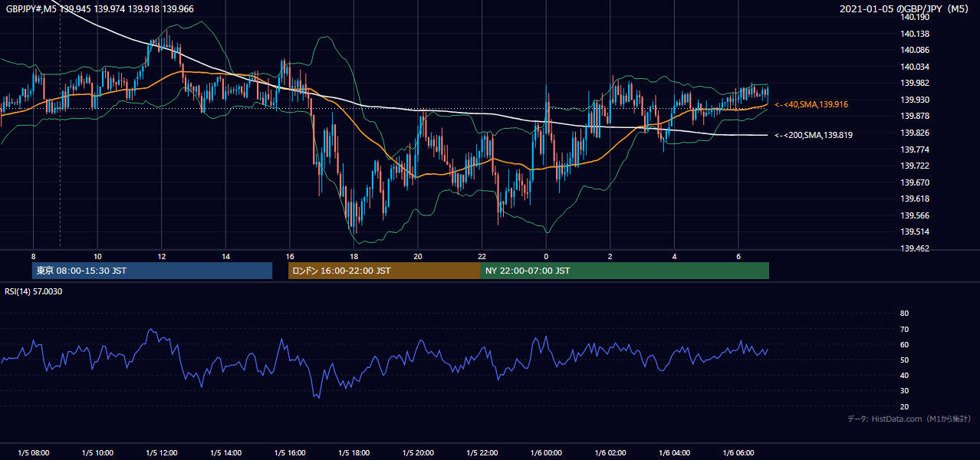The width and height of the screenshot is (980, 460).
Task: Click the 139.618 price axis label
Action: click(916, 199)
